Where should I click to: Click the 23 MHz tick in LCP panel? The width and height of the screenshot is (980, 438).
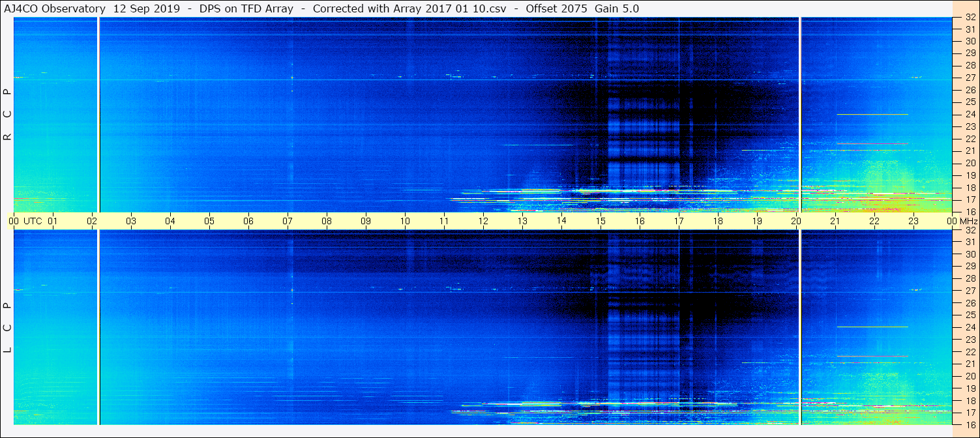[x=970, y=340]
